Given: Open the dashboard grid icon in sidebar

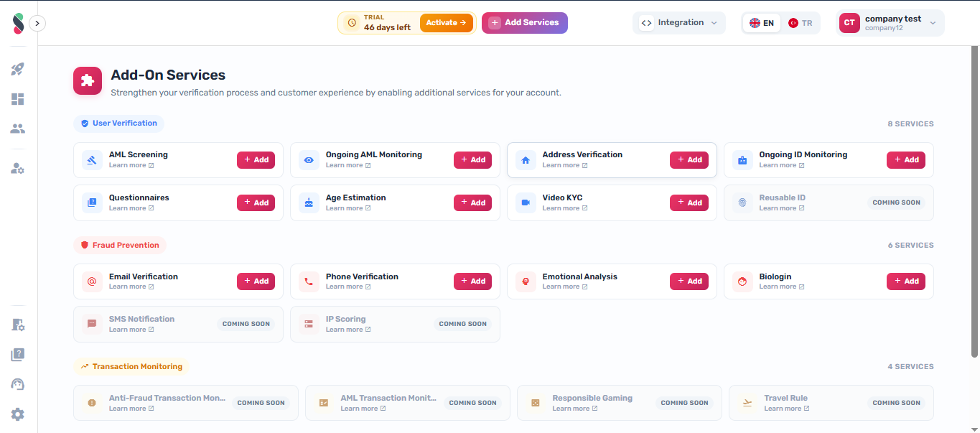Looking at the screenshot, I should tap(18, 99).
